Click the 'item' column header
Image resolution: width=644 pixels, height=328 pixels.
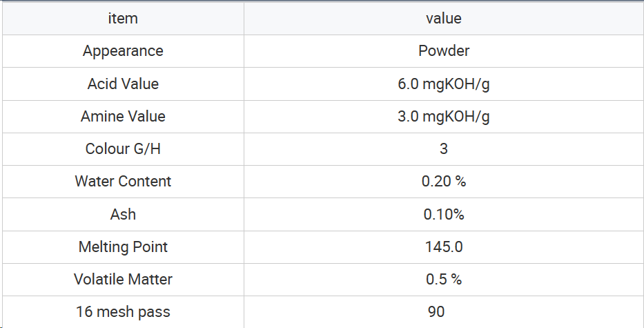click(x=123, y=19)
